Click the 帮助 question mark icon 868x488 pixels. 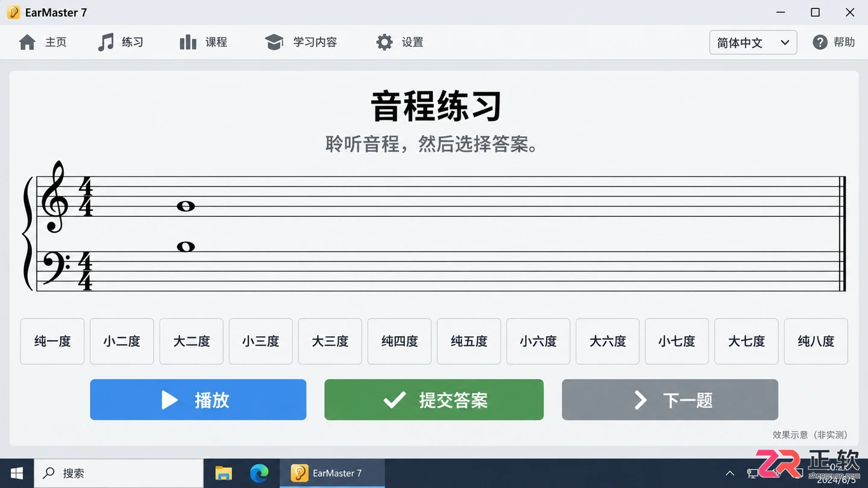820,42
